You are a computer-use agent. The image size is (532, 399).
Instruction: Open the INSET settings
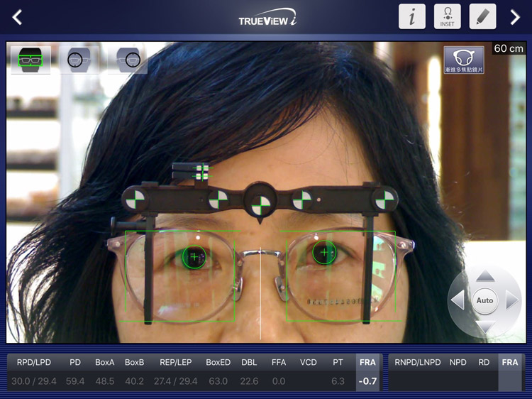pyautogui.click(x=447, y=17)
